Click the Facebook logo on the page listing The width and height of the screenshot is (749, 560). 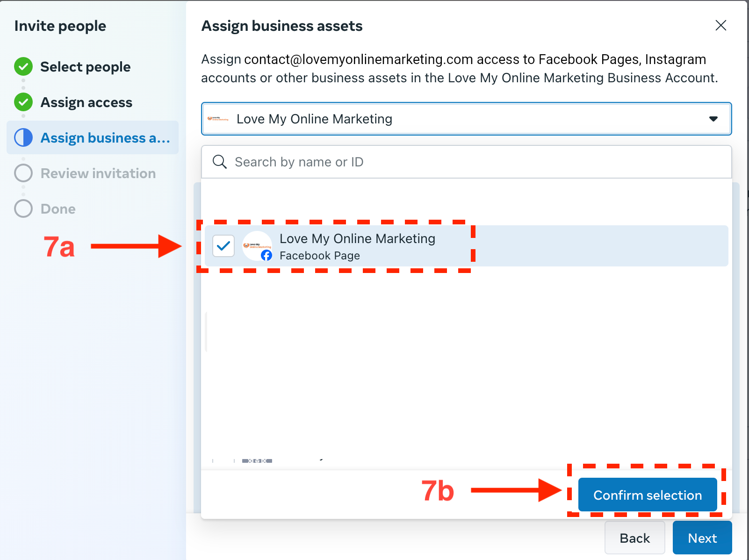coord(266,256)
